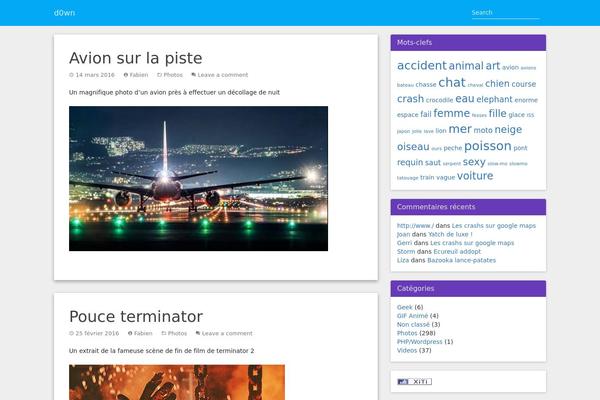Select the requin tag

[410, 162]
